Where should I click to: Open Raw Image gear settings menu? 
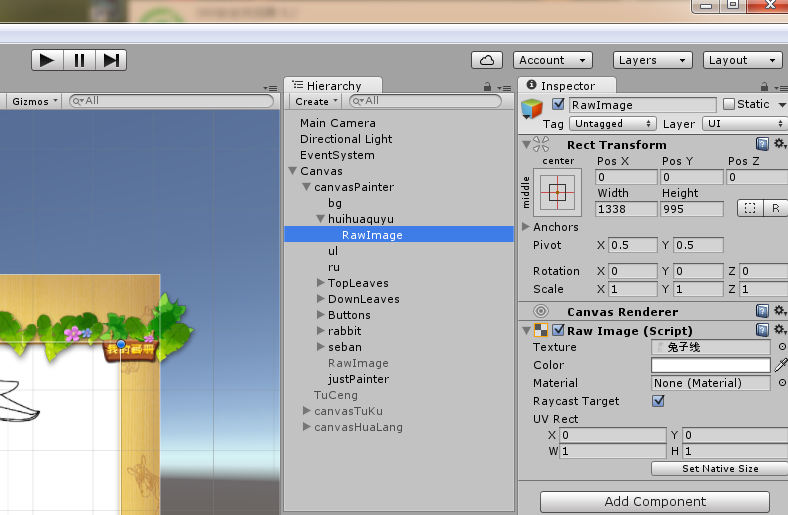click(x=779, y=330)
